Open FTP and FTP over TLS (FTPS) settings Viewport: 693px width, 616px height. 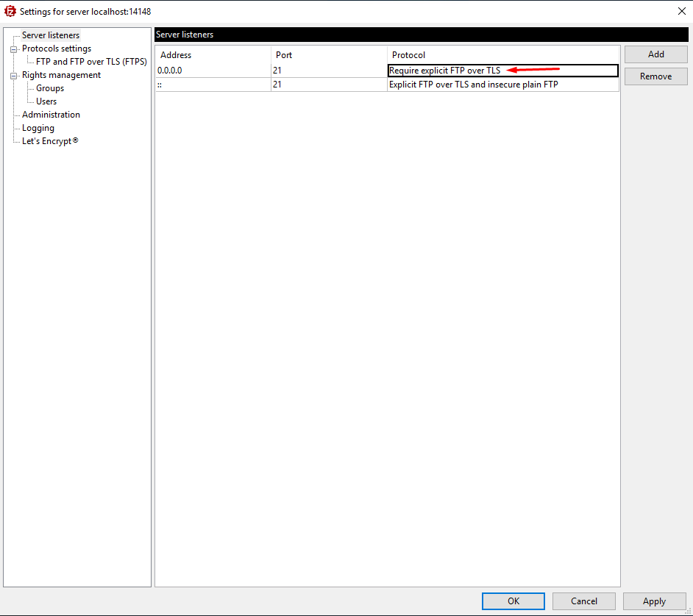tap(91, 62)
